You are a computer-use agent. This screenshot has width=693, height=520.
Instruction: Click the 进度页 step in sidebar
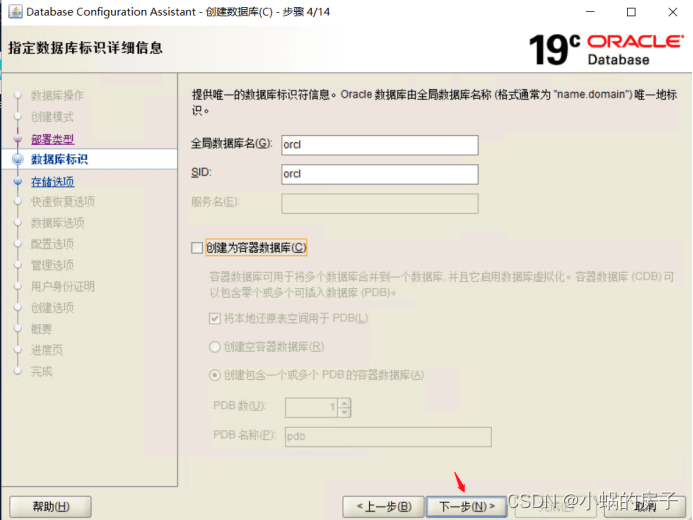[47, 350]
